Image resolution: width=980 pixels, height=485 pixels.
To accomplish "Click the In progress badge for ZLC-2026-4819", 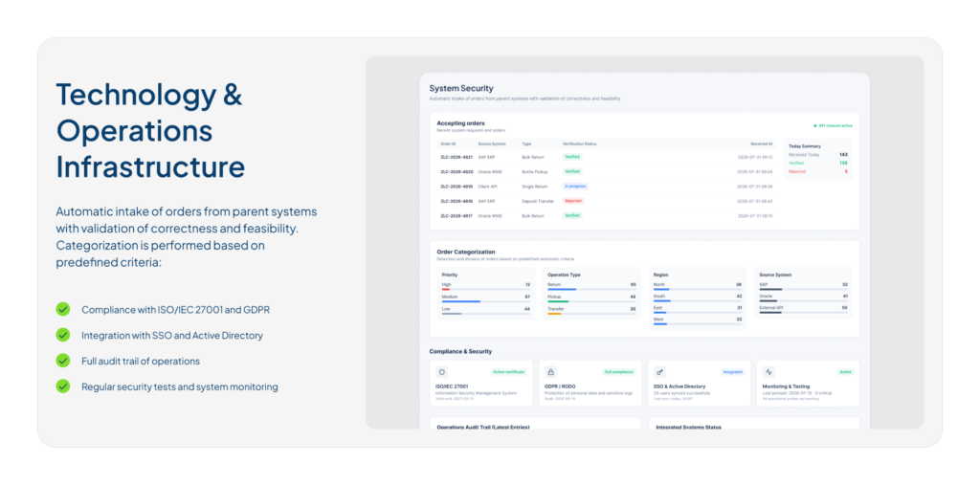I will [x=575, y=187].
